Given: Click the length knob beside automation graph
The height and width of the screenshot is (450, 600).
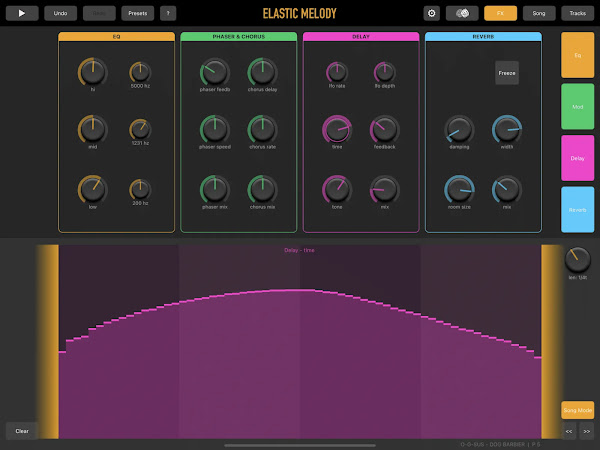Looking at the screenshot, I should 578,260.
